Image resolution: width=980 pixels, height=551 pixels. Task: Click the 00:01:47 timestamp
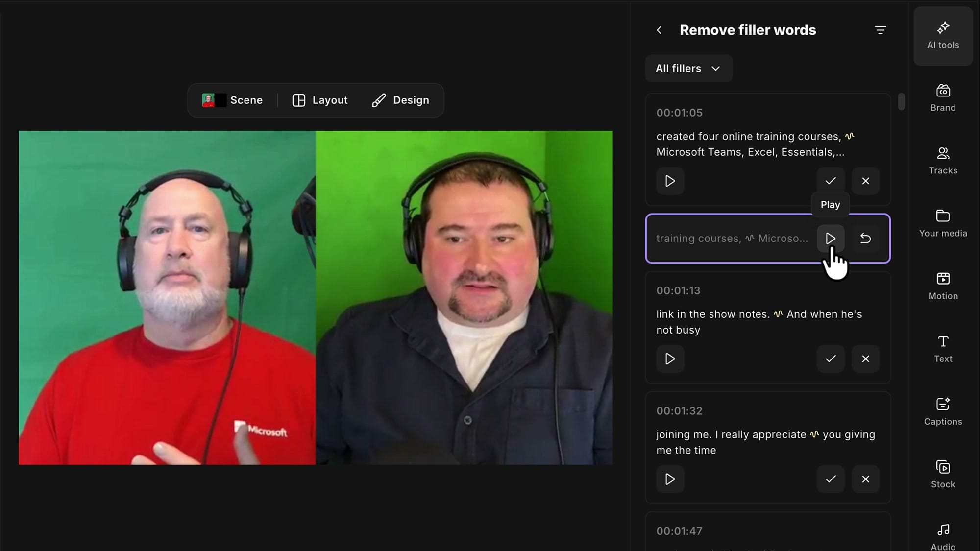679,531
